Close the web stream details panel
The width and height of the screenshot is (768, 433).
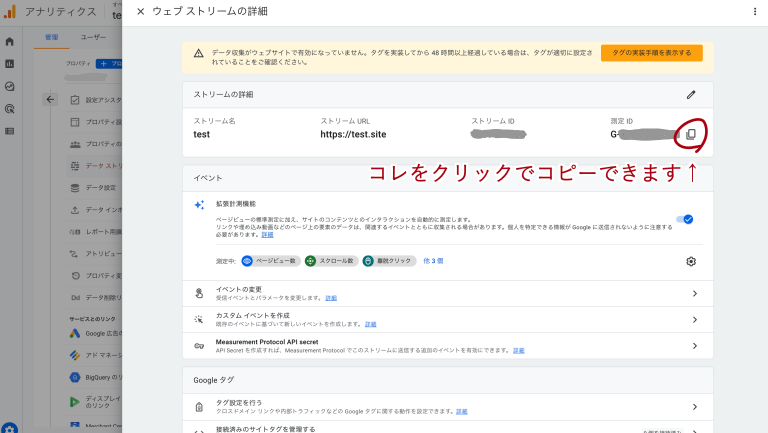tap(141, 11)
